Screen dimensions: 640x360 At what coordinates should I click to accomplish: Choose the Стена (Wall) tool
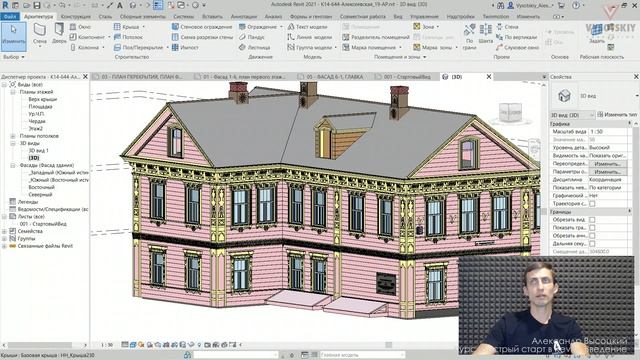[x=40, y=34]
